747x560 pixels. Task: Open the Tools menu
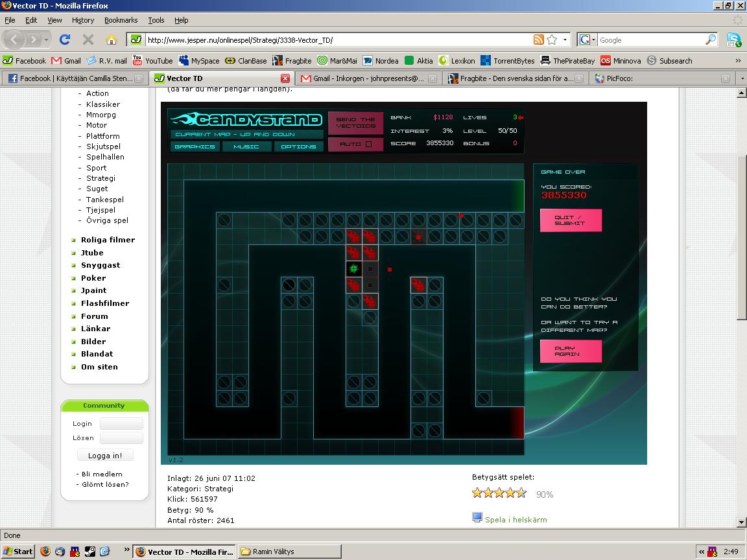pyautogui.click(x=156, y=20)
